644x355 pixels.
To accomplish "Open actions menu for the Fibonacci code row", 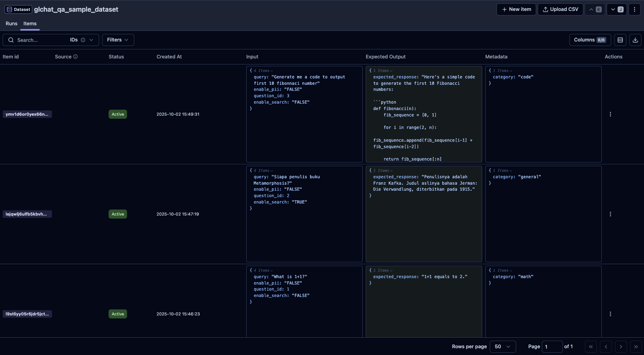I will point(610,114).
